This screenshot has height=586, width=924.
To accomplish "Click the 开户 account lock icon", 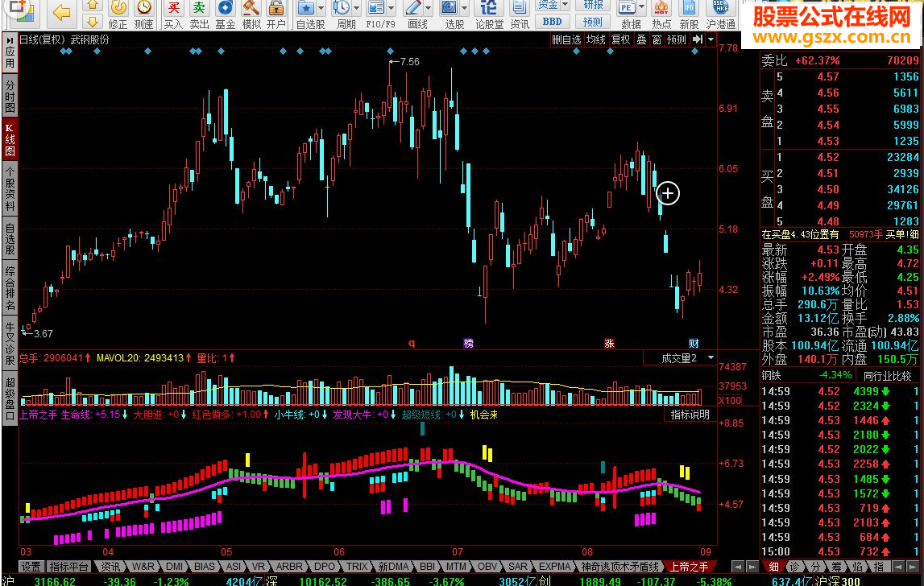I will 276,8.
